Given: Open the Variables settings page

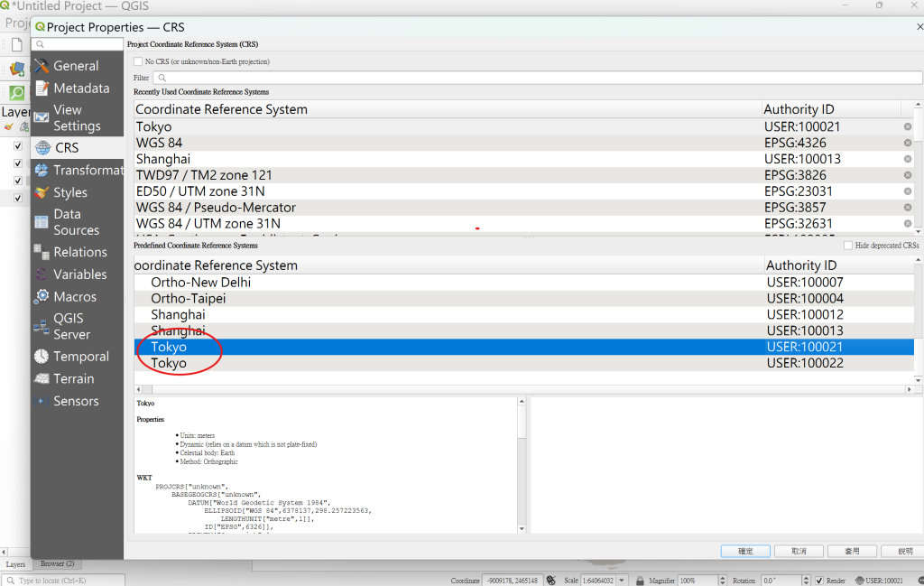Looking at the screenshot, I should coord(78,274).
